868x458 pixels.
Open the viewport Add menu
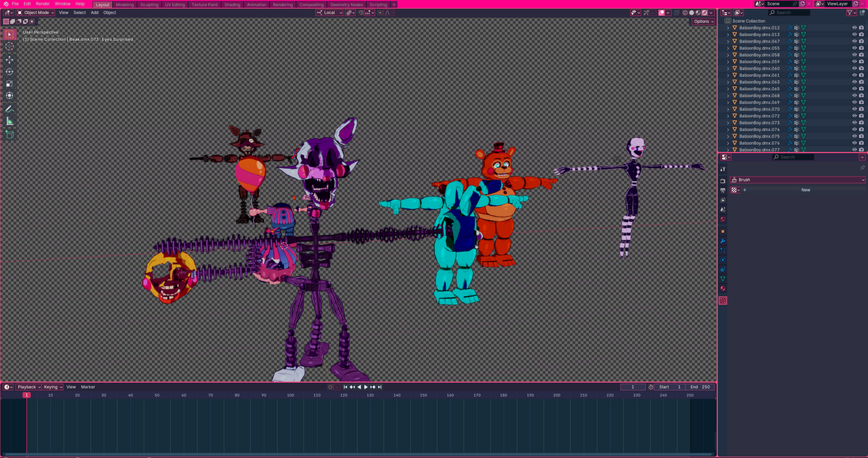point(94,12)
